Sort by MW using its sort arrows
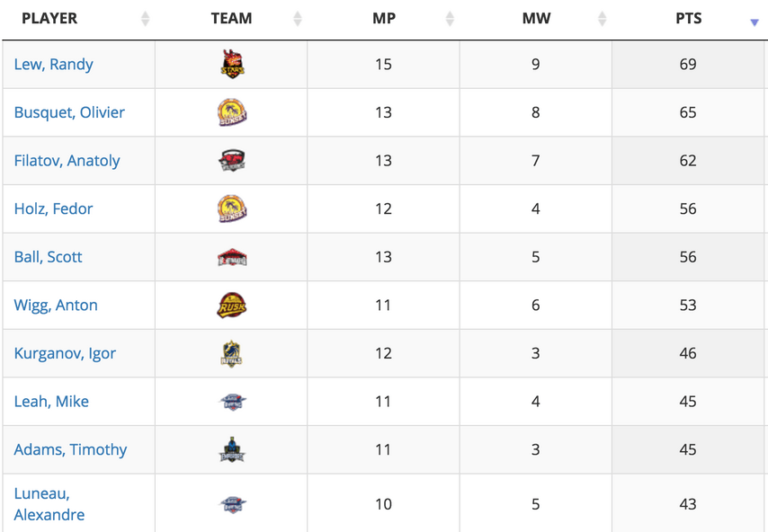The width and height of the screenshot is (768, 532). [602, 19]
